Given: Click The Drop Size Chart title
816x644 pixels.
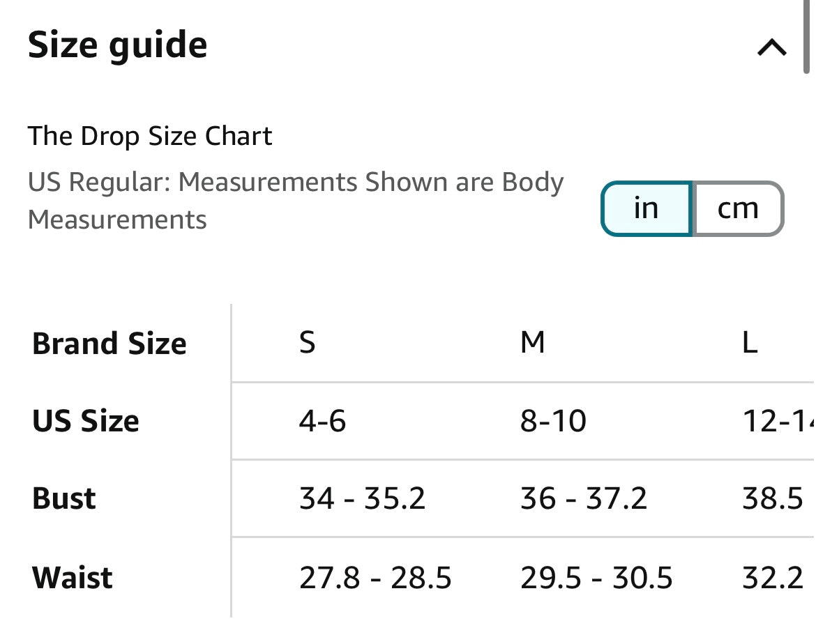Looking at the screenshot, I should point(150,136).
